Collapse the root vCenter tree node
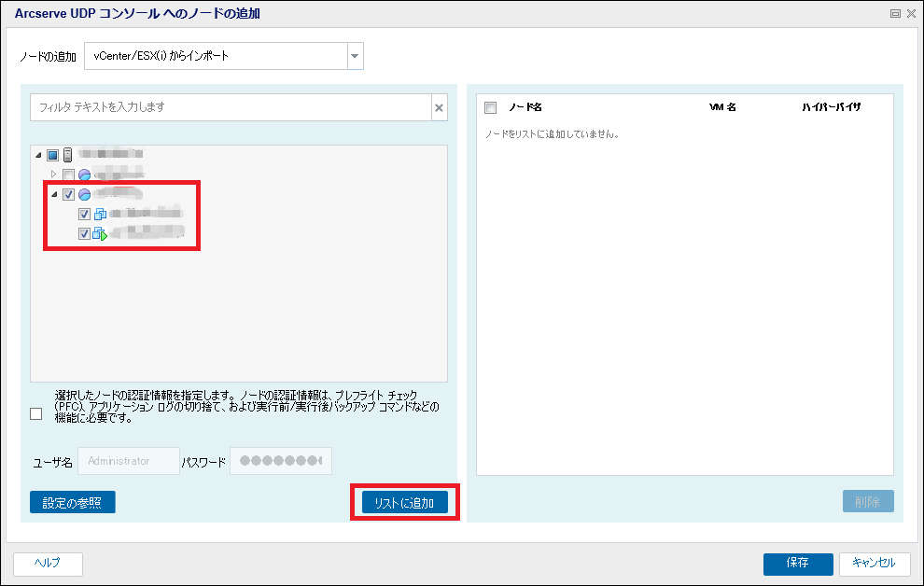The image size is (924, 586). [38, 155]
